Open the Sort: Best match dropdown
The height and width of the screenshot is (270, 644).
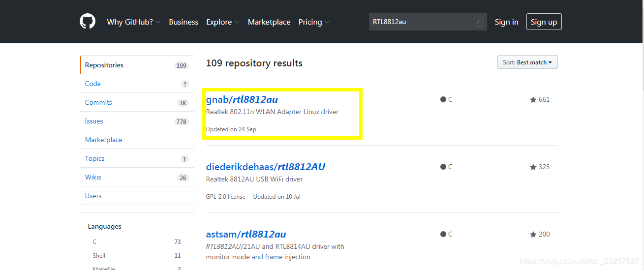tap(527, 62)
